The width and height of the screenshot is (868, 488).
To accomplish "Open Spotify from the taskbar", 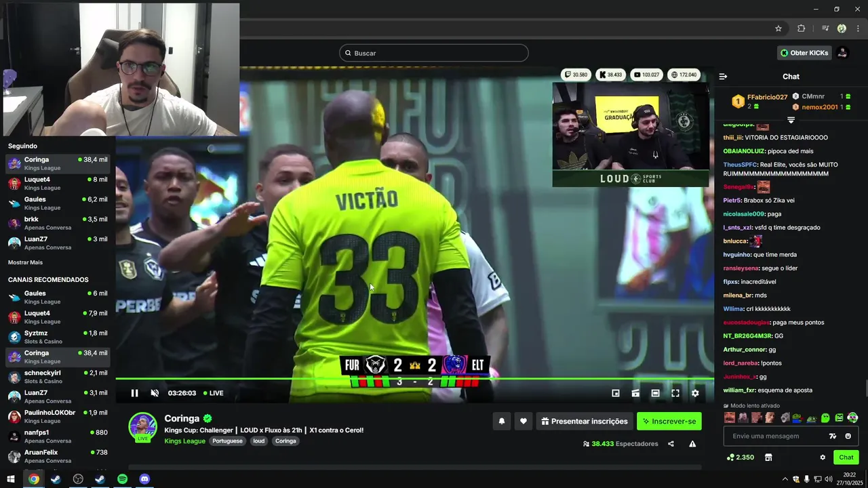I will pyautogui.click(x=122, y=479).
